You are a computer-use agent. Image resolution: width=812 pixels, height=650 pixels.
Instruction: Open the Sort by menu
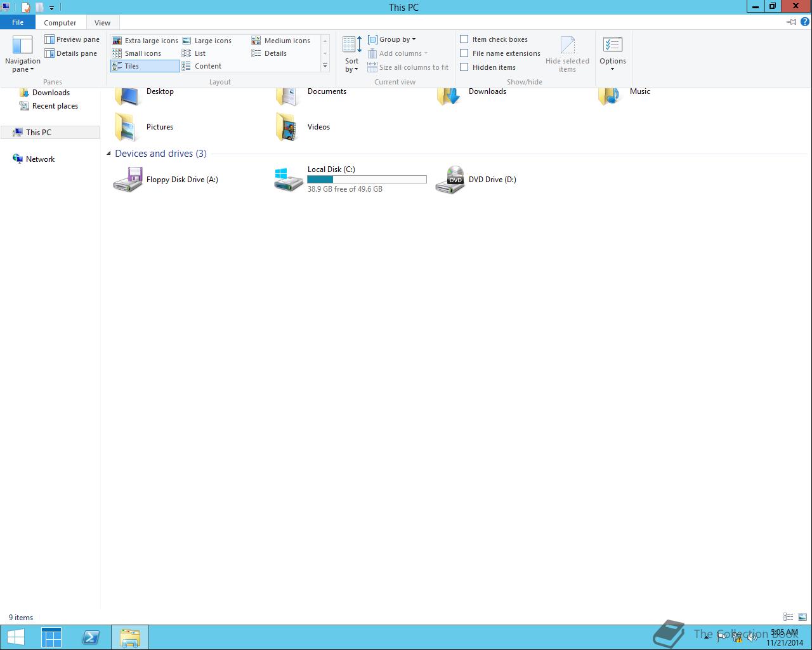click(351, 54)
